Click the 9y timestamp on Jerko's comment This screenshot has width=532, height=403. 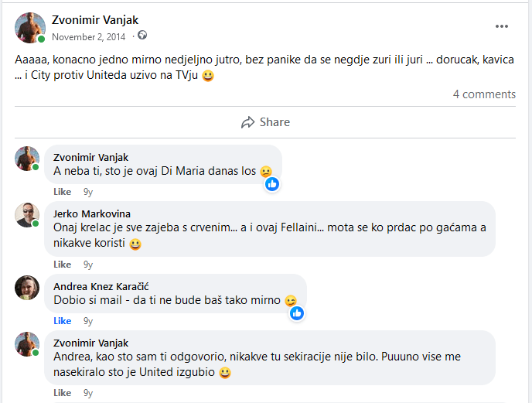pyautogui.click(x=88, y=265)
